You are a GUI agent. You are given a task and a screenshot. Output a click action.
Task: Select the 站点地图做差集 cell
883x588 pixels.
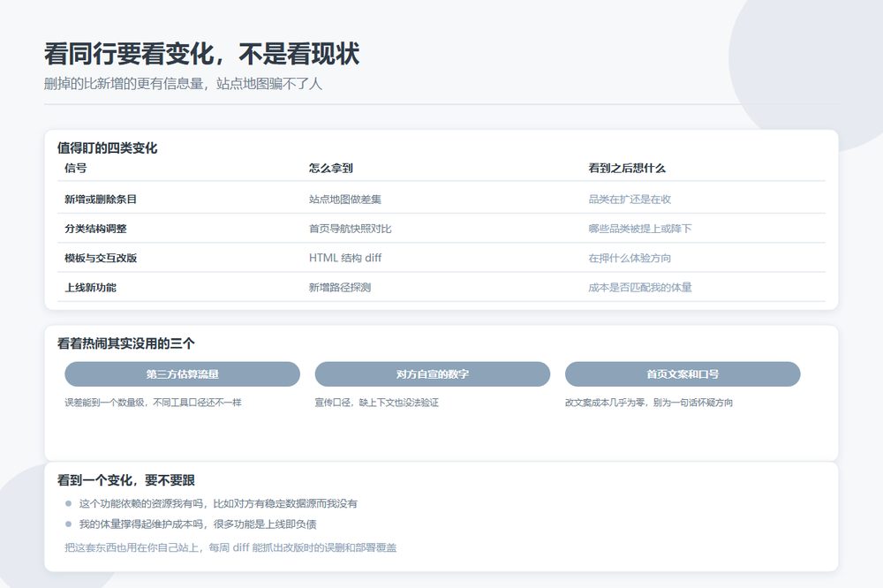point(344,199)
